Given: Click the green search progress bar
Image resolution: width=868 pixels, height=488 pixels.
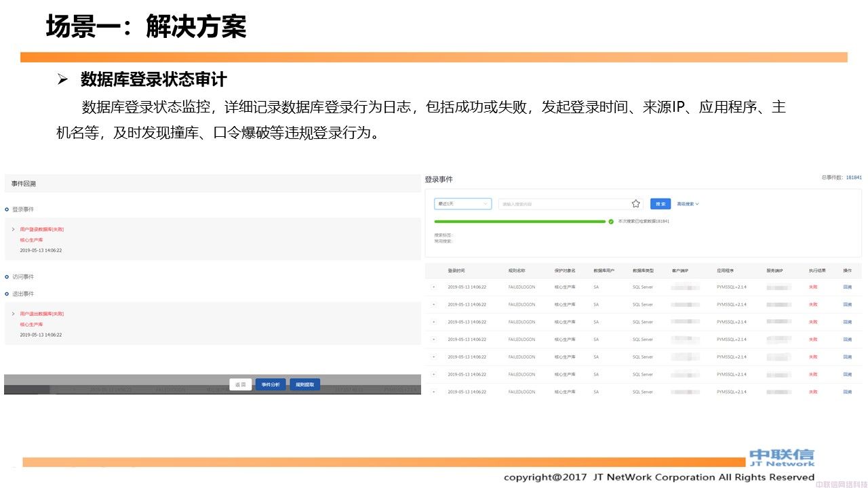Looking at the screenshot, I should coord(519,221).
